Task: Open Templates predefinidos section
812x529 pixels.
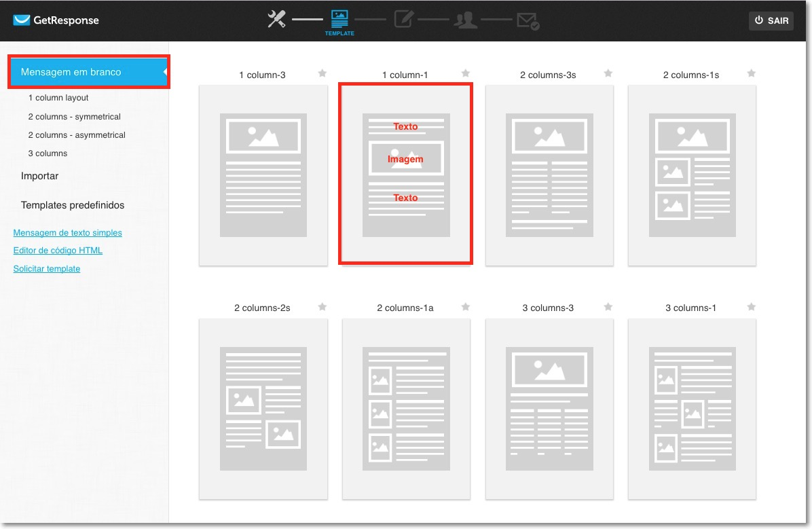Action: 73,205
